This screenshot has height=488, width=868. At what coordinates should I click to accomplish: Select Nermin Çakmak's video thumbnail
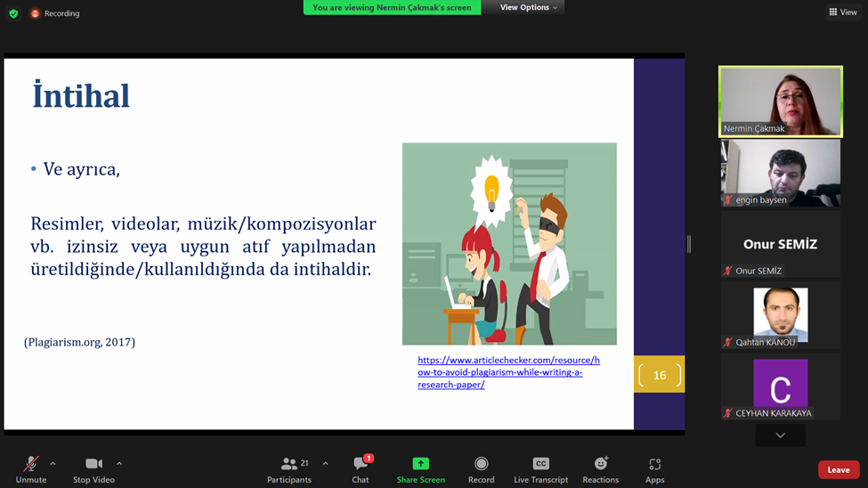[x=780, y=102]
